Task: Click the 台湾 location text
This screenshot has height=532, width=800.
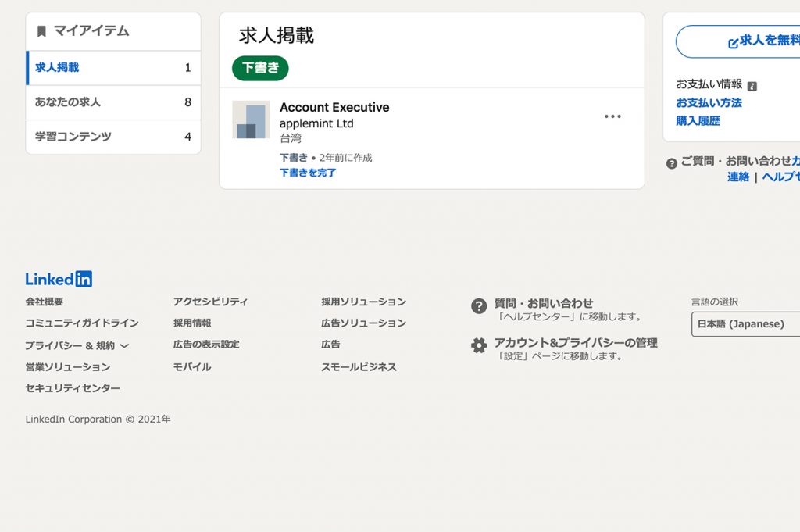Action: [291, 138]
